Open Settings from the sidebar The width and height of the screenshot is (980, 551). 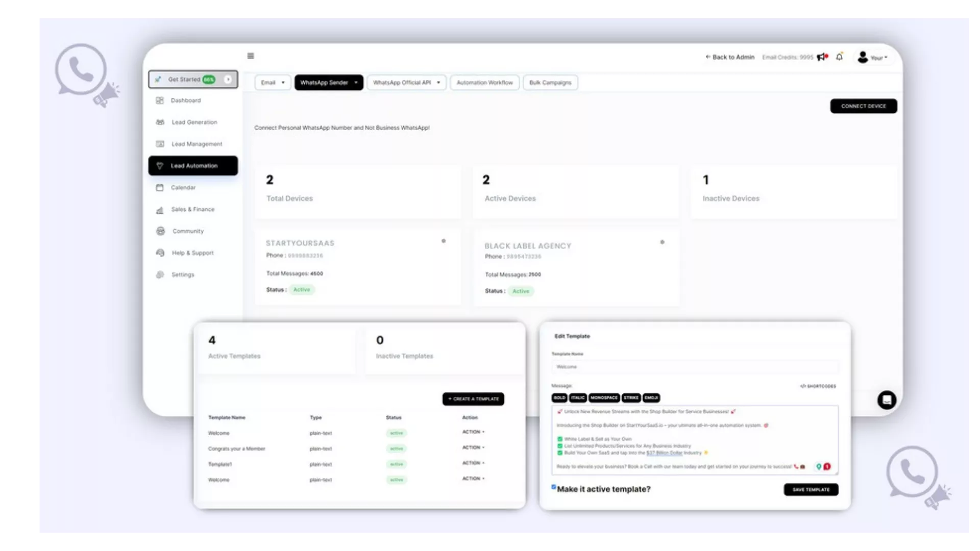point(182,275)
